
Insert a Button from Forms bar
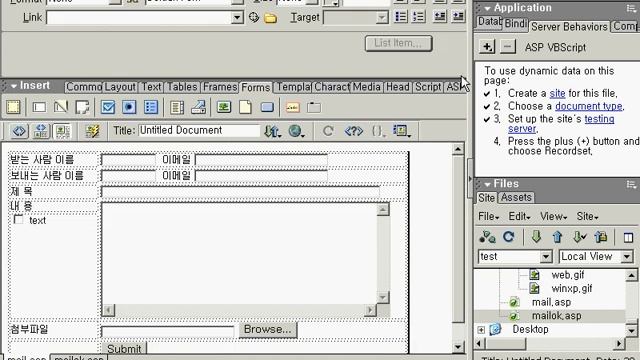267,107
